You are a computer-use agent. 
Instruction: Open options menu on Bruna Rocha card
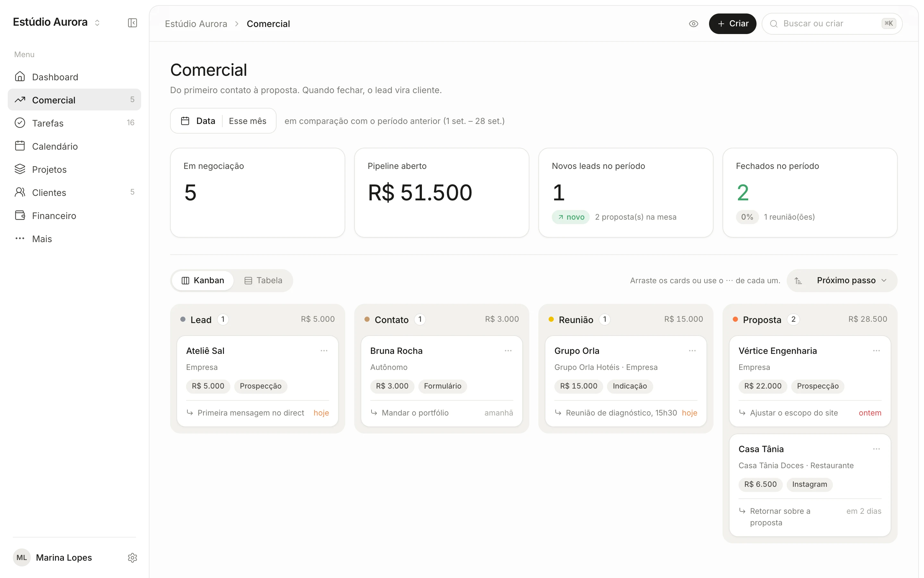tap(508, 351)
